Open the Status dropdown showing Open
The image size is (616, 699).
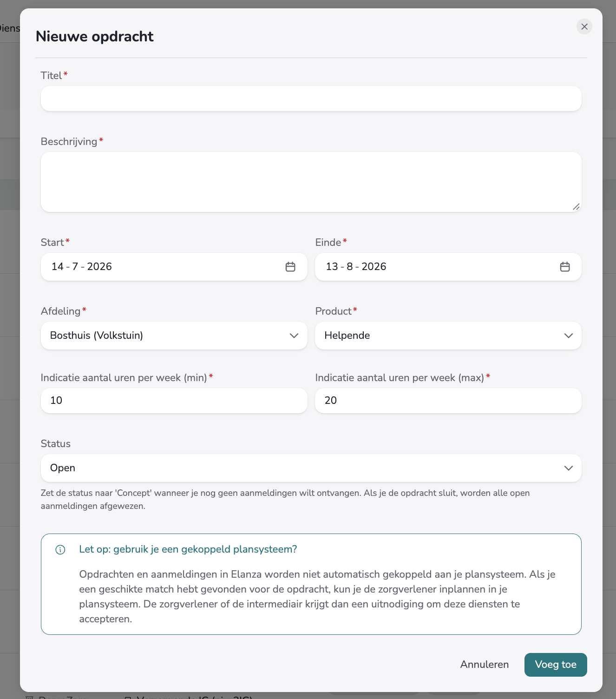(311, 468)
